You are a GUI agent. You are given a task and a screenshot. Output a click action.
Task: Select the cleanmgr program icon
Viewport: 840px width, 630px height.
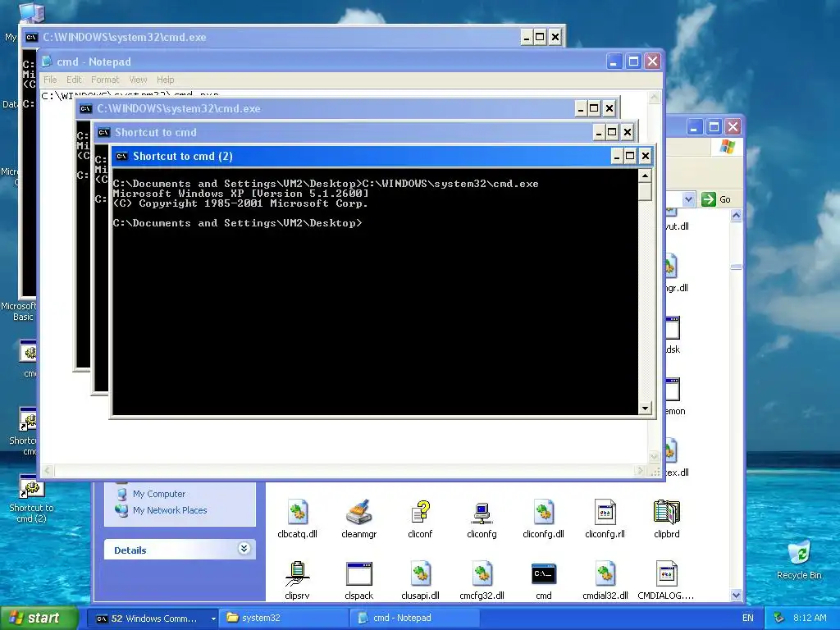(x=359, y=512)
